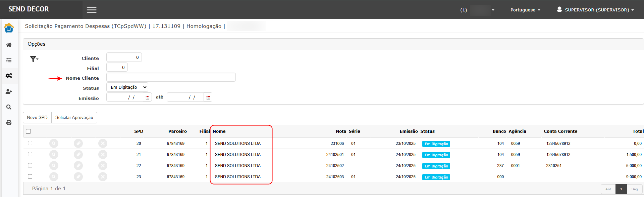
Task: Tick the checkbox for SPD 22
Action: 30,165
